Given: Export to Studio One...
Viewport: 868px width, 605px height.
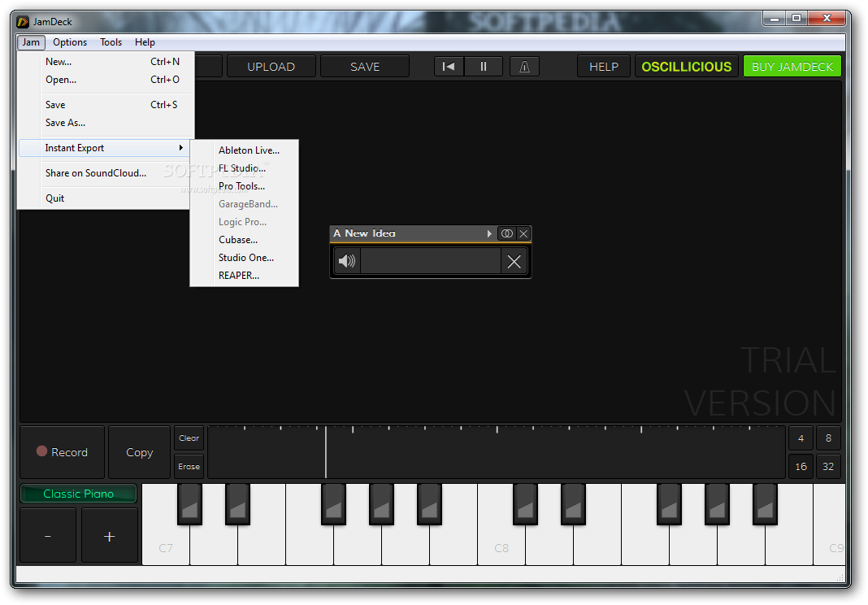Looking at the screenshot, I should coord(244,258).
